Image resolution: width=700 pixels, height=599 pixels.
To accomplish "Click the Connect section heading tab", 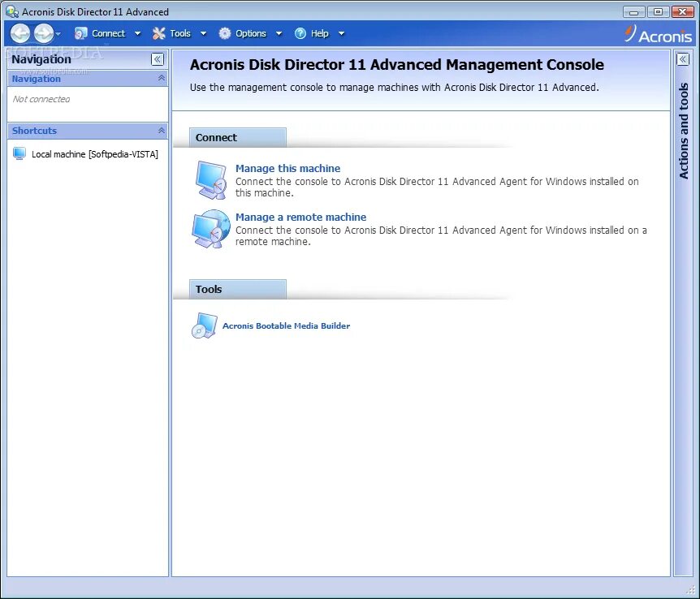I will pos(238,137).
